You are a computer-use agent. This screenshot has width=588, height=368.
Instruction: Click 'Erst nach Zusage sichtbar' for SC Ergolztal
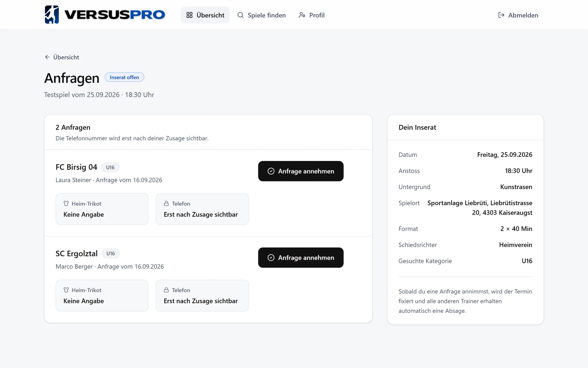pos(201,301)
